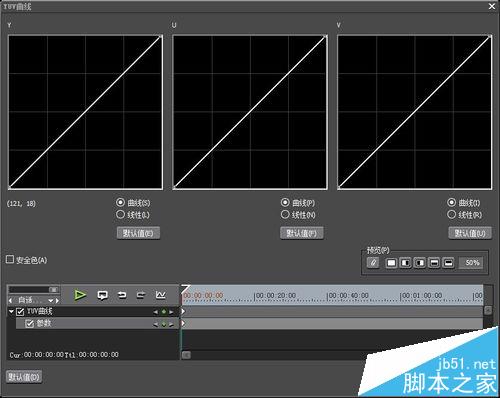Image resolution: width=500 pixels, height=398 pixels.
Task: Click the vertical scrollbar button right of timeline
Action: tap(488, 310)
